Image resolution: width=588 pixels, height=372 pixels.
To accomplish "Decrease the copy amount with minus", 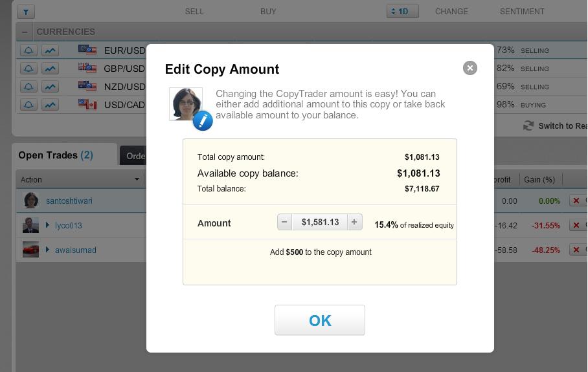I will [x=284, y=222].
